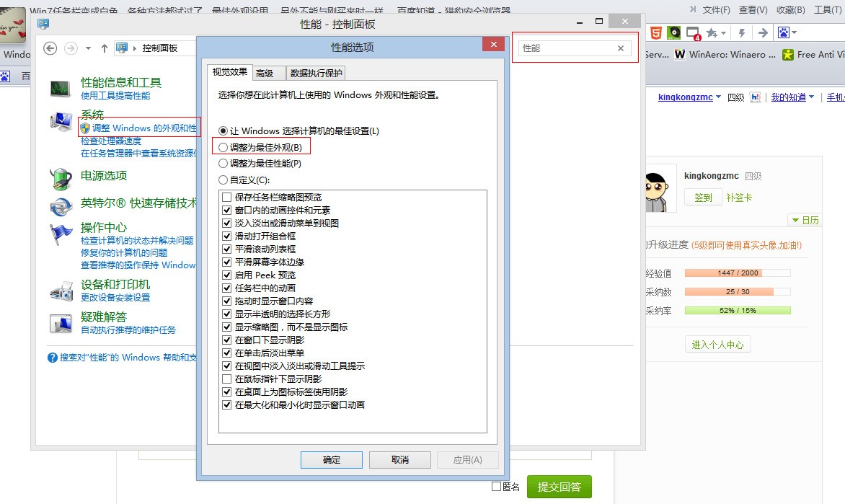The width and height of the screenshot is (845, 504).
Task: Expand the kingkongzmc username dropdown
Action: [x=718, y=97]
